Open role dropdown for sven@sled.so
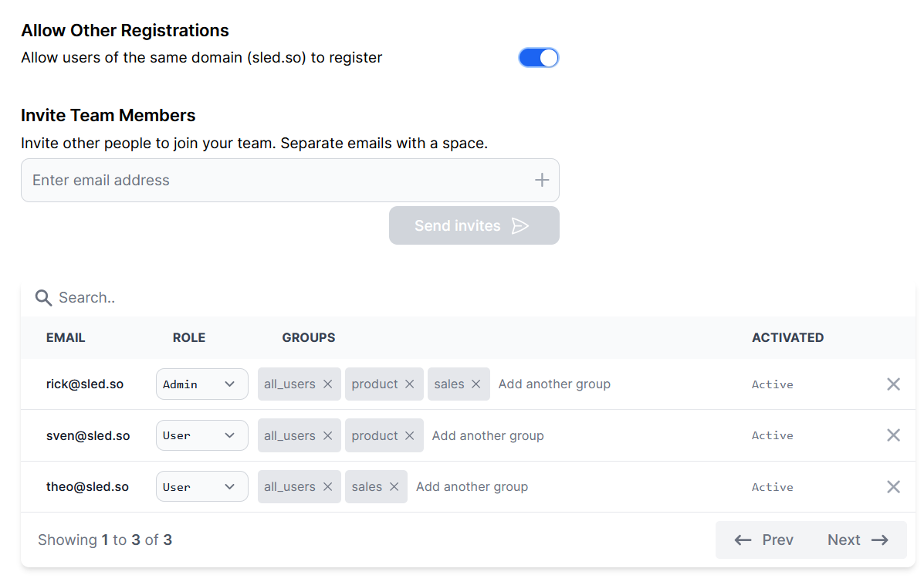Viewport: 924px width, 582px height. coord(201,435)
